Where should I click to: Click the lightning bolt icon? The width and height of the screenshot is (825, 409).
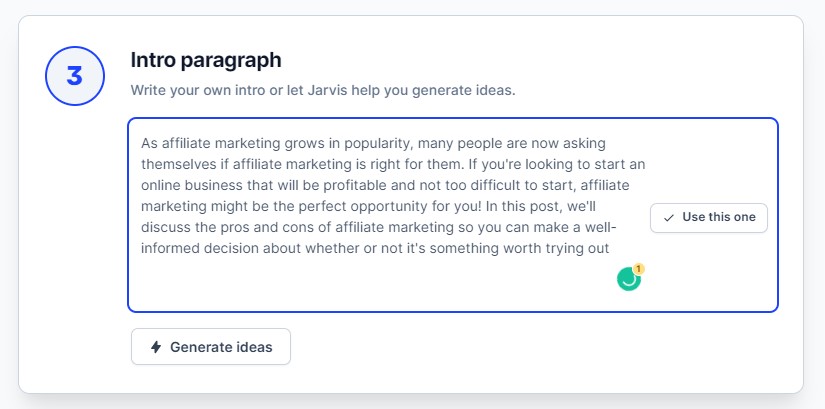click(156, 347)
